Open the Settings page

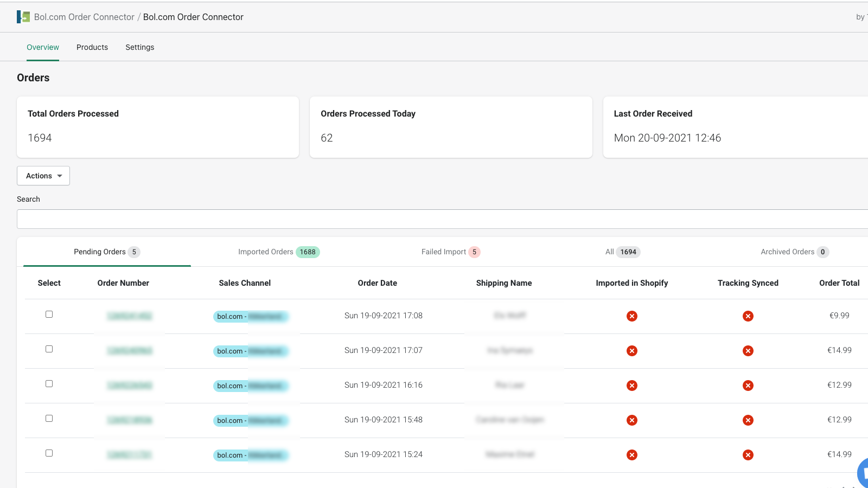click(139, 47)
